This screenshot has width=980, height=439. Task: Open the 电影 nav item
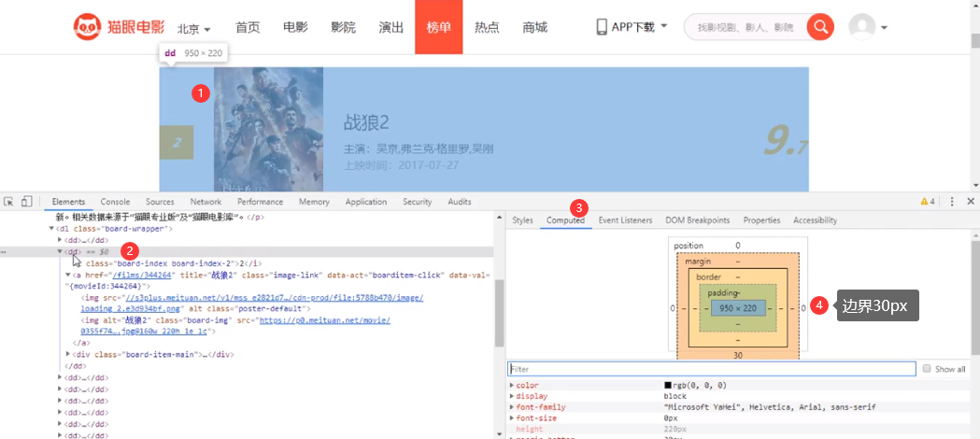pyautogui.click(x=295, y=27)
